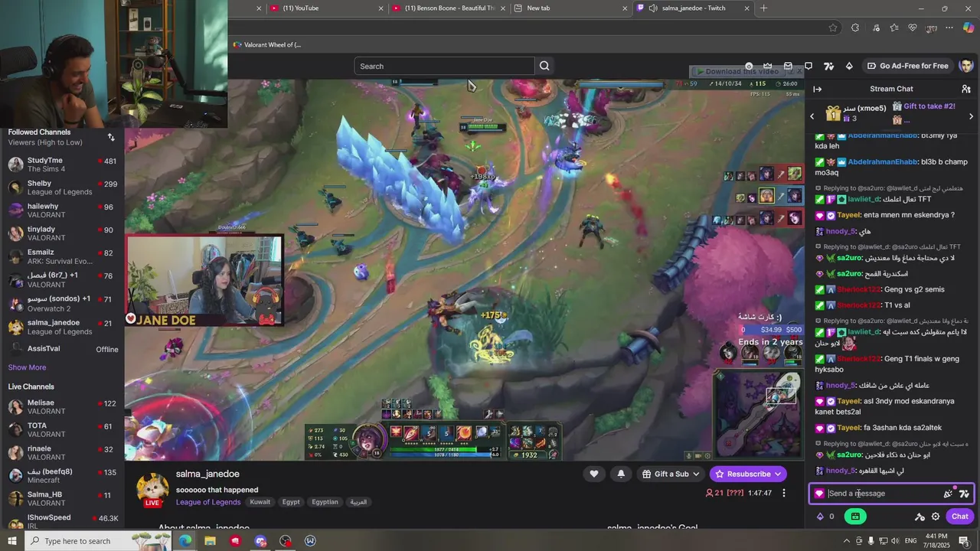
Task: Open browser Settings and more menu
Action: tap(949, 28)
